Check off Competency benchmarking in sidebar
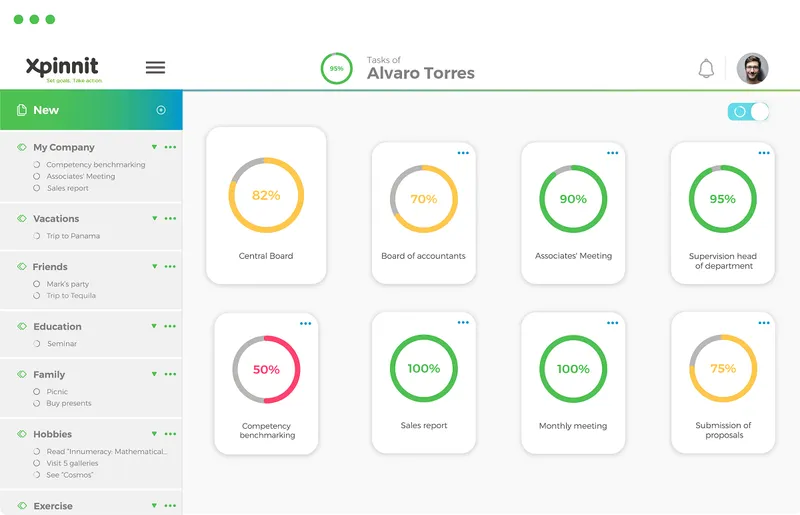 (36, 164)
